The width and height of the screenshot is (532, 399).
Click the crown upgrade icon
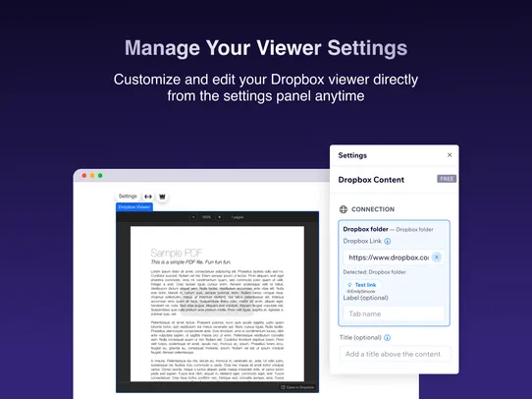pos(163,197)
